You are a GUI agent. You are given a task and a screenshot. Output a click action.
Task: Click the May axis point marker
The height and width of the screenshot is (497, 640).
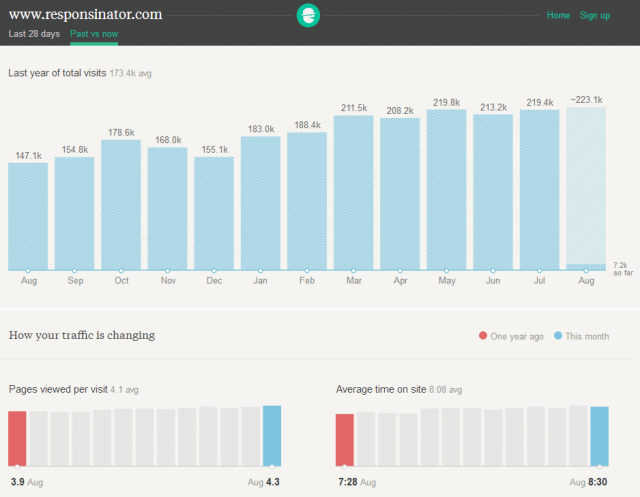tap(447, 271)
